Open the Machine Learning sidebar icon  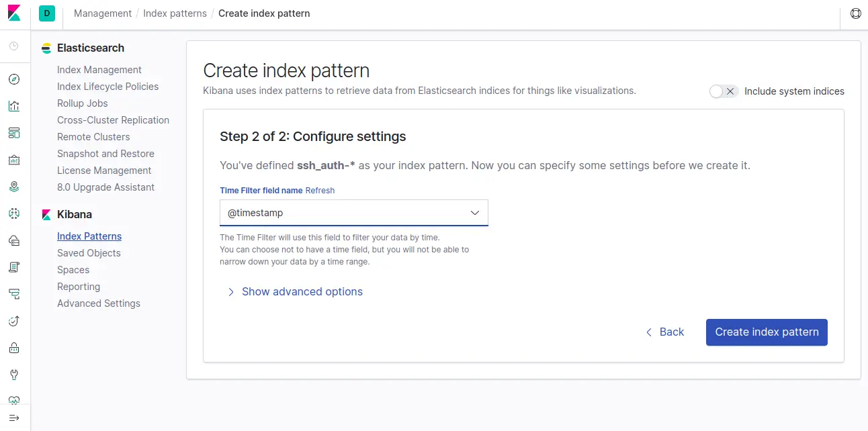(14, 213)
